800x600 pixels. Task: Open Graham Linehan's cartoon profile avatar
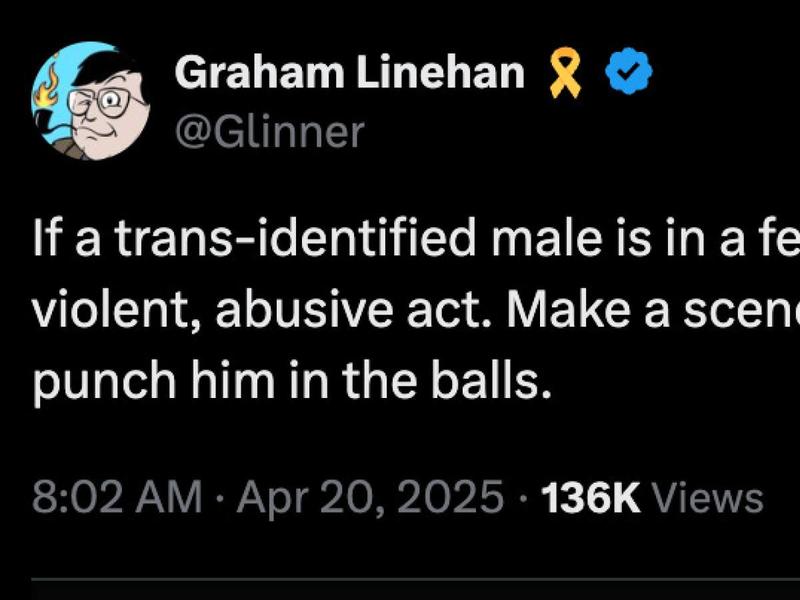point(91,101)
